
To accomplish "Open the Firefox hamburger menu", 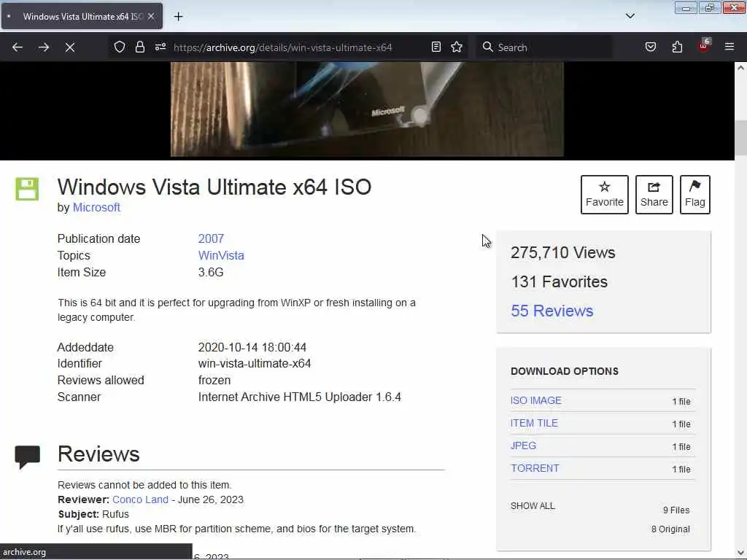I will (729, 47).
